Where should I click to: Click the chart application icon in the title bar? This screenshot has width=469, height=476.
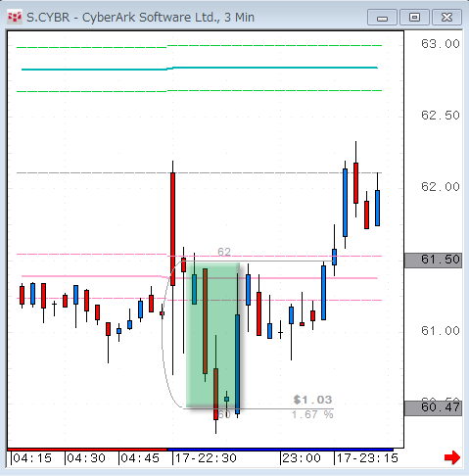click(15, 17)
